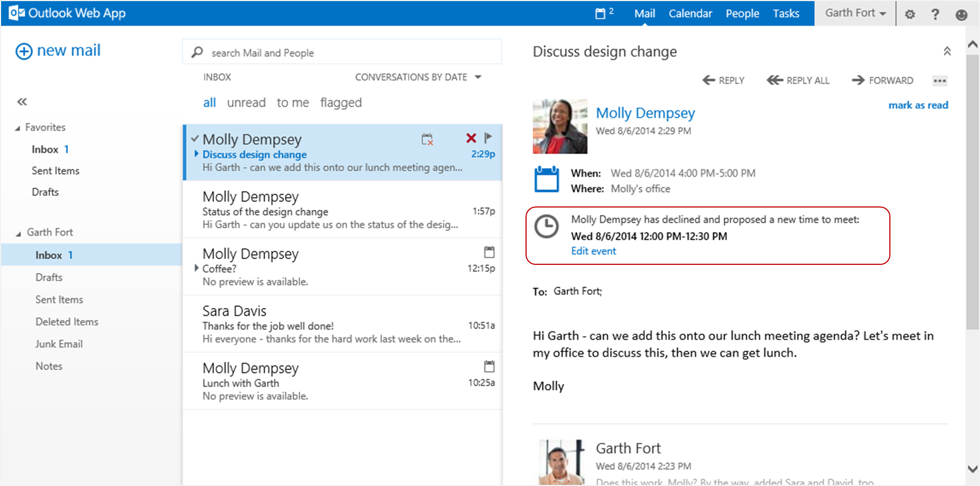This screenshot has height=486, width=980.
Task: Click calendar icon on Lunch with Garth message
Action: pyautogui.click(x=489, y=366)
